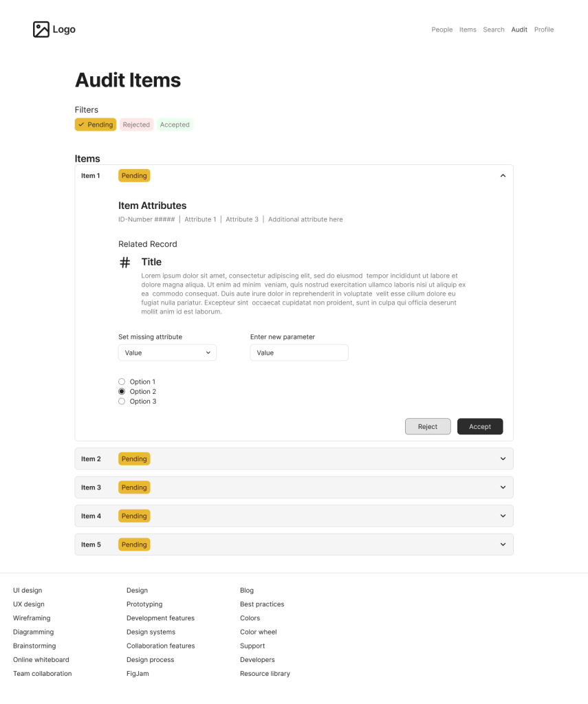This screenshot has width=588, height=704.
Task: Click the hashtag icon beside Title
Action: coord(123,262)
